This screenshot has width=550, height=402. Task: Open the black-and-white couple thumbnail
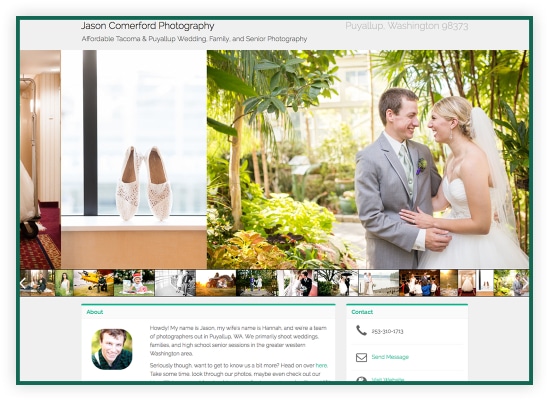tap(175, 283)
